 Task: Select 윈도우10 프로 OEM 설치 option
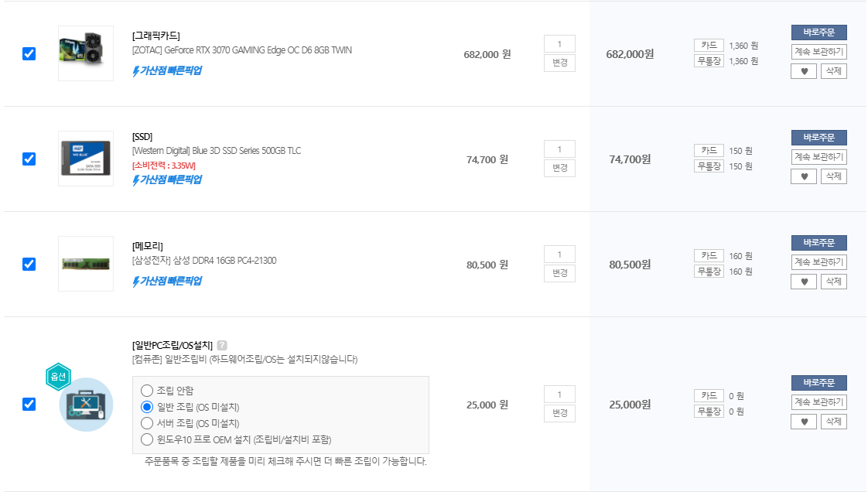(147, 439)
